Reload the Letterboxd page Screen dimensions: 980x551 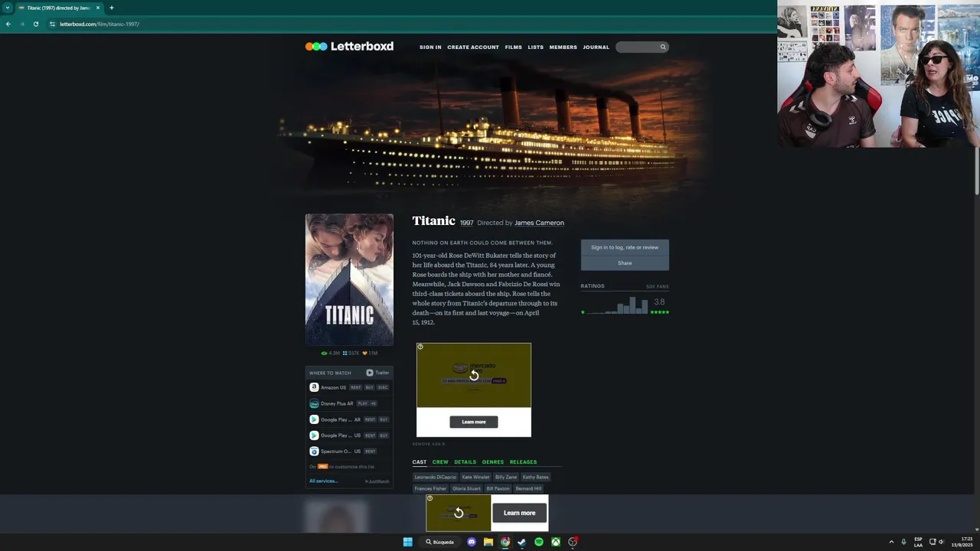point(35,24)
